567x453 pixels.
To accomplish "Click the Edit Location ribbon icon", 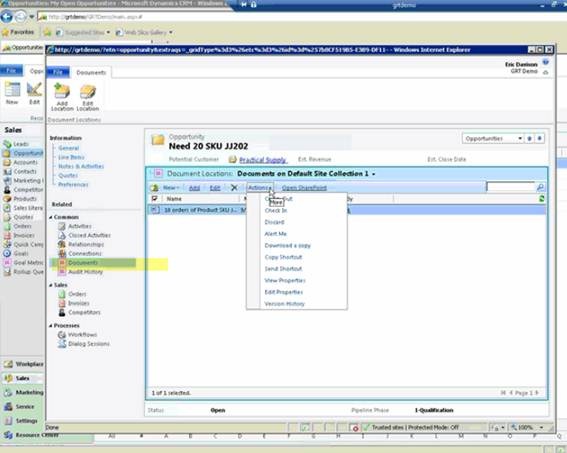I will click(x=88, y=97).
